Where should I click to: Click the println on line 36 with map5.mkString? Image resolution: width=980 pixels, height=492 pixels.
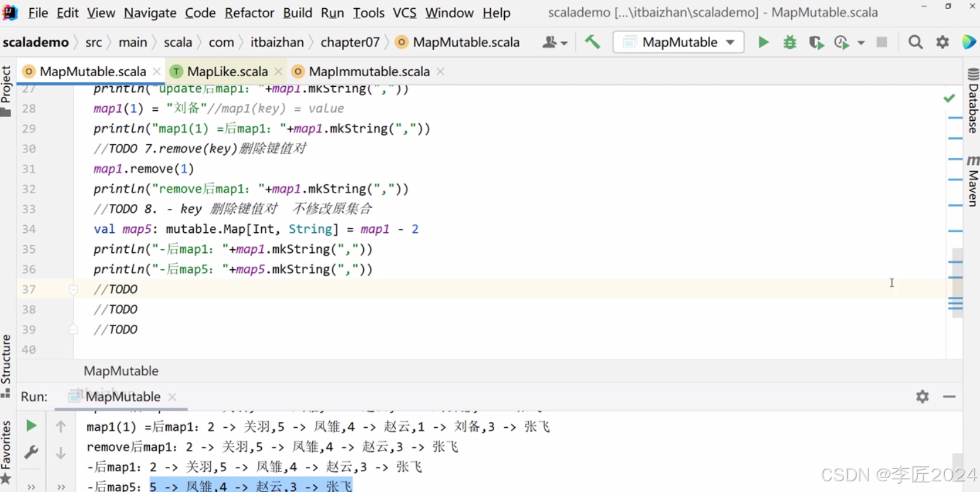tap(234, 269)
